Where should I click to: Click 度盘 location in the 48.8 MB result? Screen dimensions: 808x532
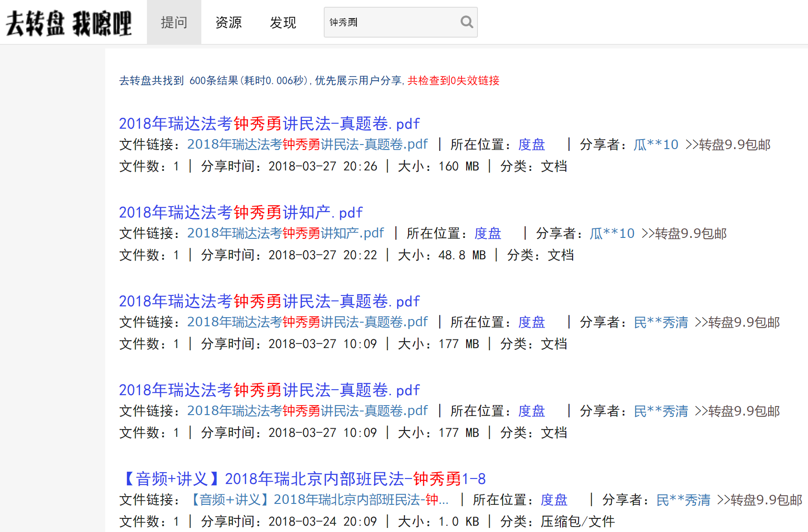point(487,233)
